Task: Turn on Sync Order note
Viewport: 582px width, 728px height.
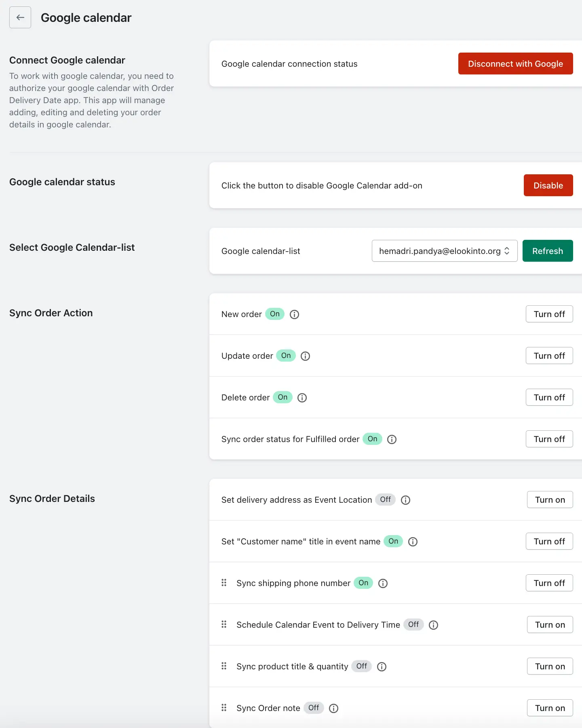Action: (550, 708)
